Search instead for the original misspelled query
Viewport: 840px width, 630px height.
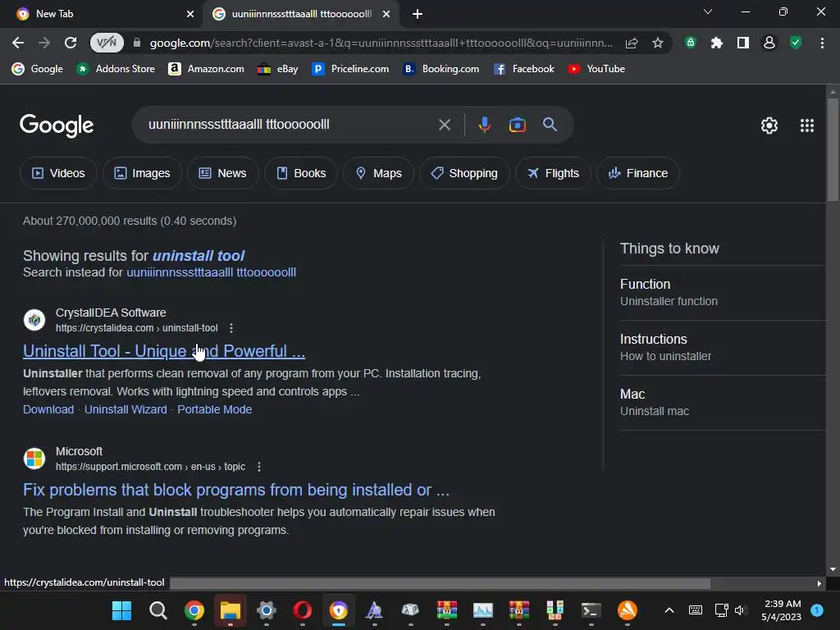[211, 272]
